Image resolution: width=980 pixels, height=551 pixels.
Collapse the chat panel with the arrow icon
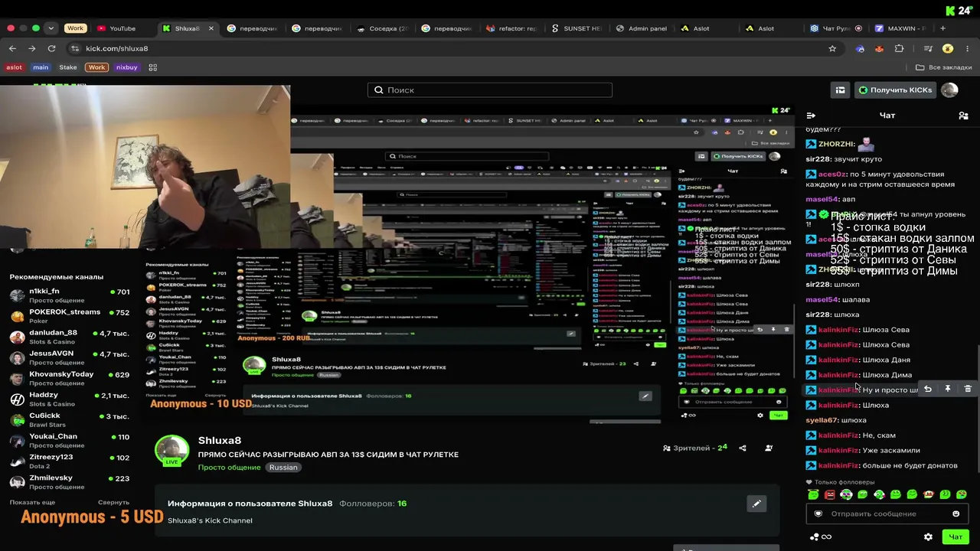[811, 116]
